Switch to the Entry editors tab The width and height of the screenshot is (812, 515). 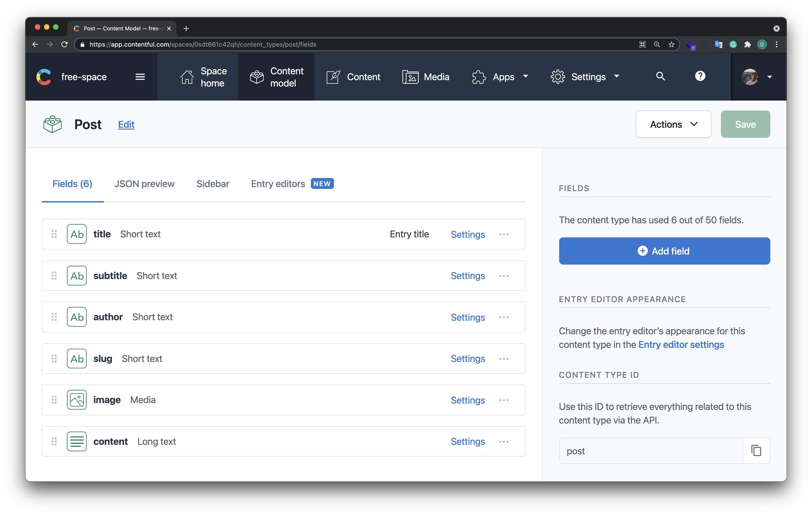(278, 184)
